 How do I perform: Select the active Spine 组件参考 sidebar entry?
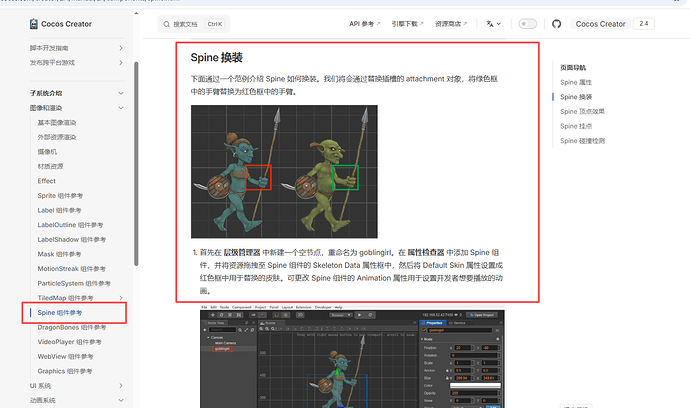(59, 312)
